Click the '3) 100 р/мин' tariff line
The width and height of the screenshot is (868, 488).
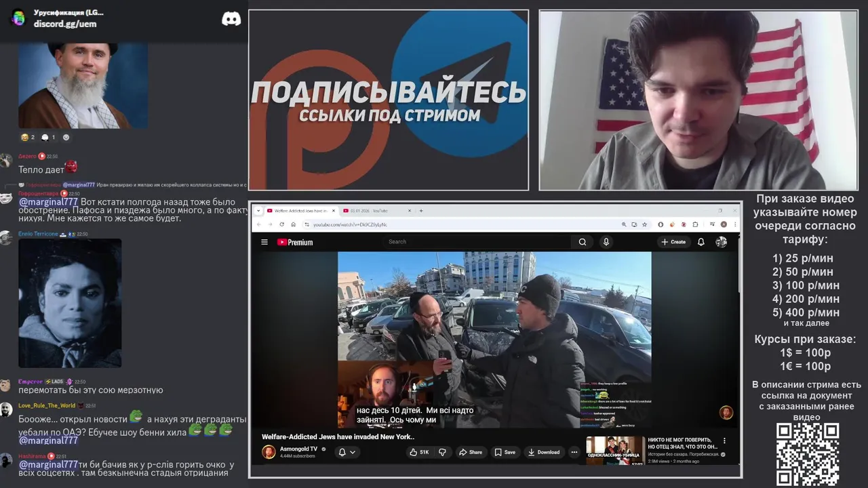806,285
